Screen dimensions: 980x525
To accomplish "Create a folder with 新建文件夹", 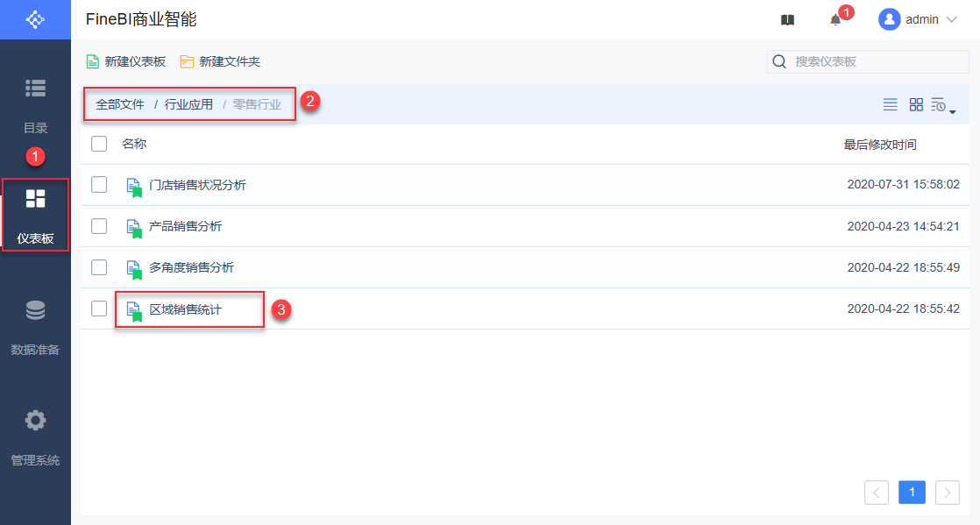I will pyautogui.click(x=220, y=61).
